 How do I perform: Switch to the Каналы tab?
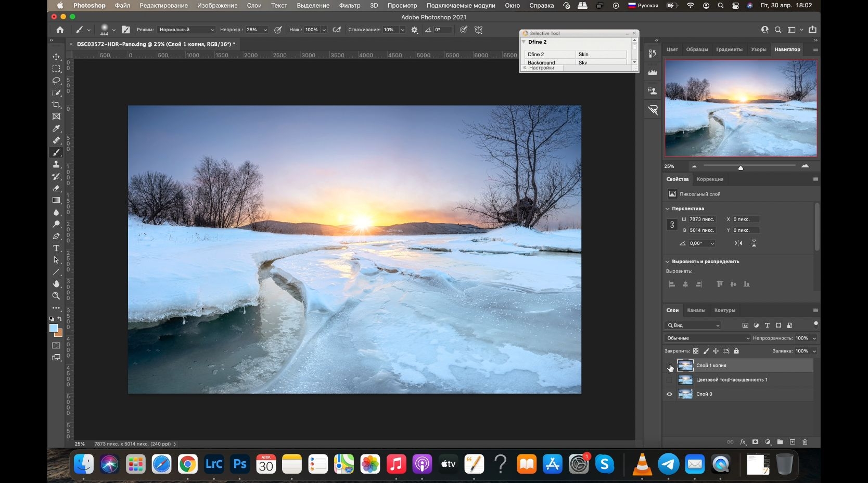(696, 310)
